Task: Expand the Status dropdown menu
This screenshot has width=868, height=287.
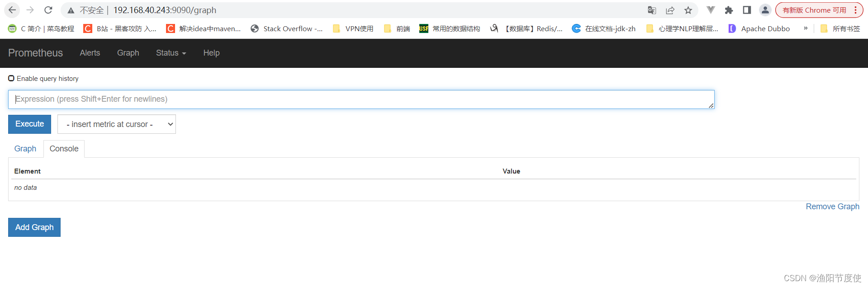Action: [171, 53]
